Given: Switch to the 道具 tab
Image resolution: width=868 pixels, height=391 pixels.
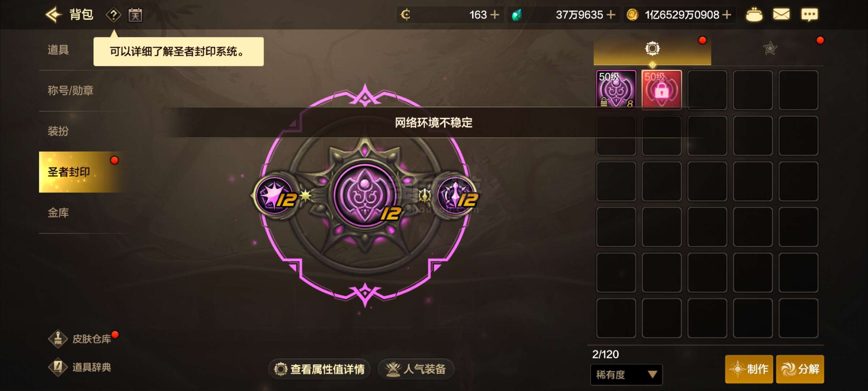Looking at the screenshot, I should click(x=58, y=50).
